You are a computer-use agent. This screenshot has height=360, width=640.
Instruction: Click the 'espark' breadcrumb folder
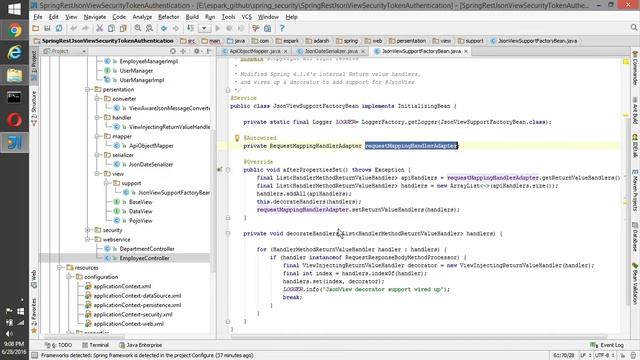[287, 41]
